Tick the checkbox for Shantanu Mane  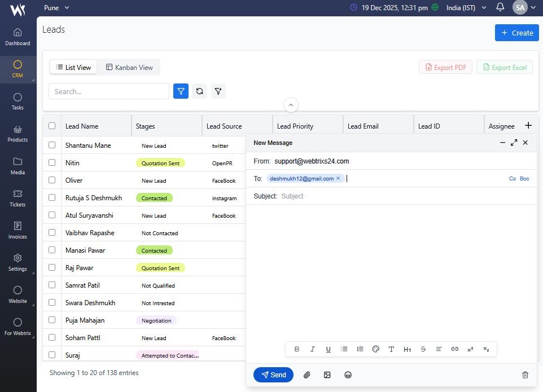pos(52,146)
